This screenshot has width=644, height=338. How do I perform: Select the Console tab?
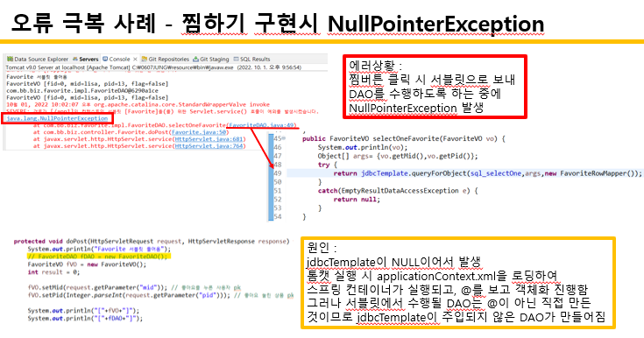click(117, 60)
